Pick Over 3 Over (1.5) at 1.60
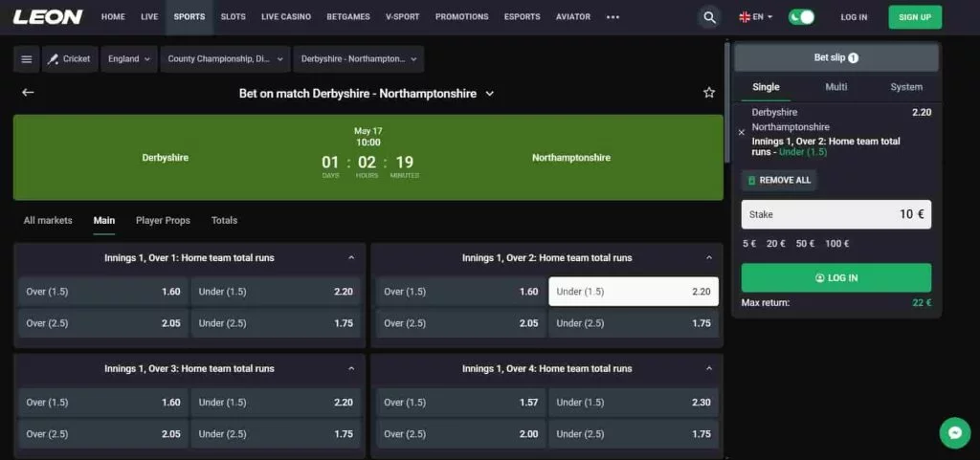 [103, 403]
